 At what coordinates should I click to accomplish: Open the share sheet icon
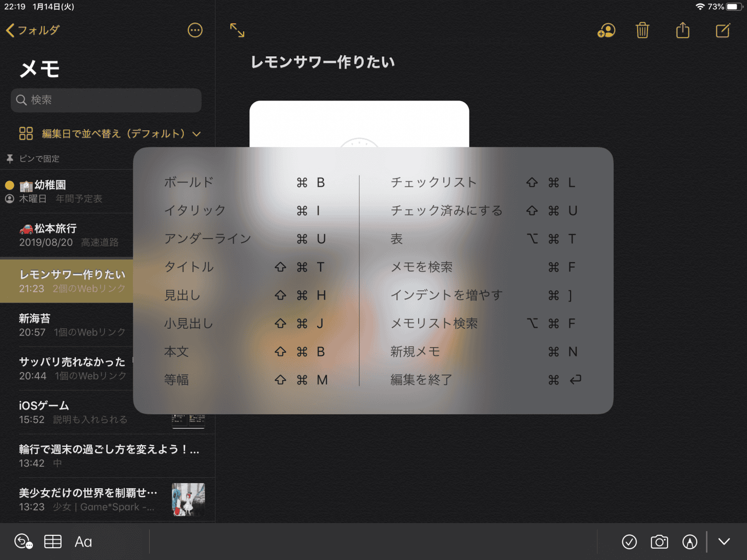tap(682, 31)
